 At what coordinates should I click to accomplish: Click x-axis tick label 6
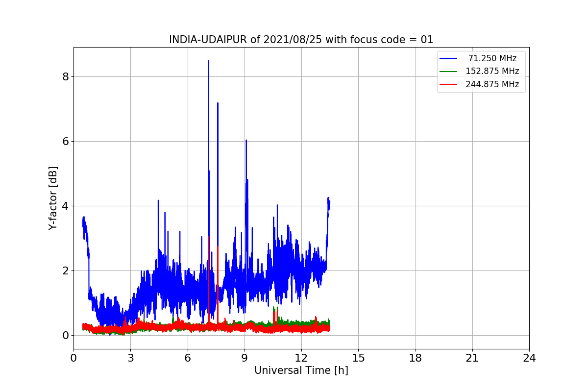(x=187, y=358)
